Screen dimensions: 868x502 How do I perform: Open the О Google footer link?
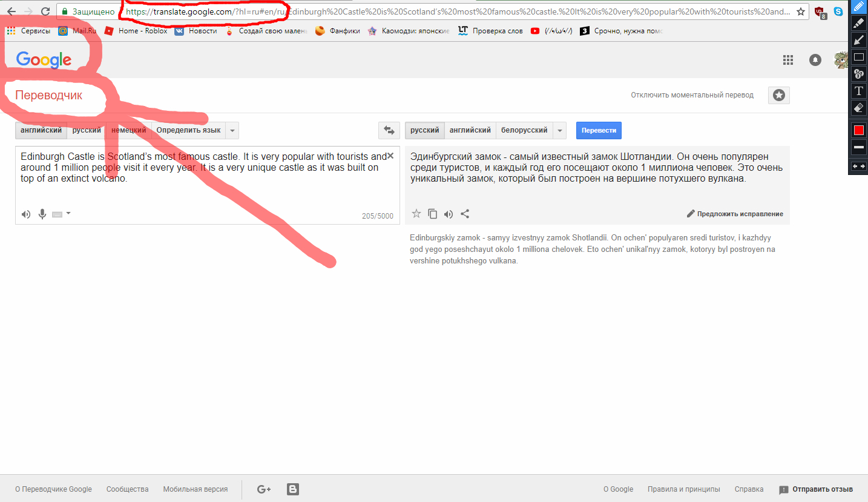(618, 489)
